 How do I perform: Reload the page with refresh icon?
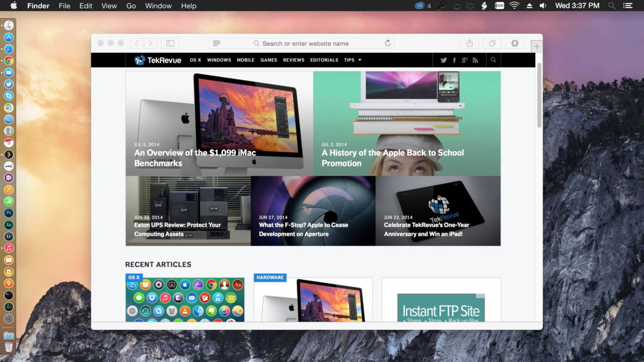click(x=387, y=43)
